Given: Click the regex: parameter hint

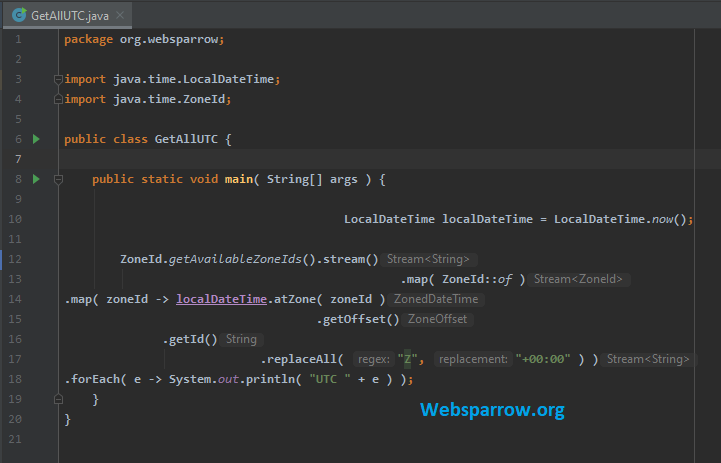Looking at the screenshot, I should coord(373,359).
